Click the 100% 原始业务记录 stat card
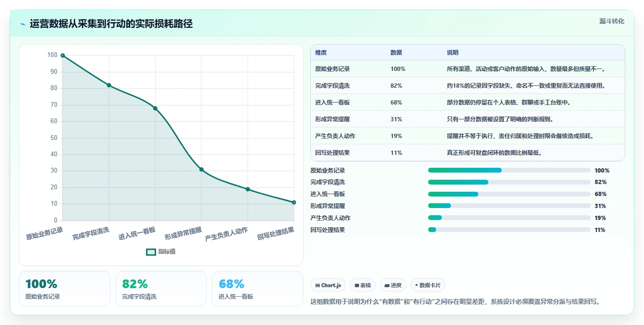The width and height of the screenshot is (644, 325). (65, 289)
